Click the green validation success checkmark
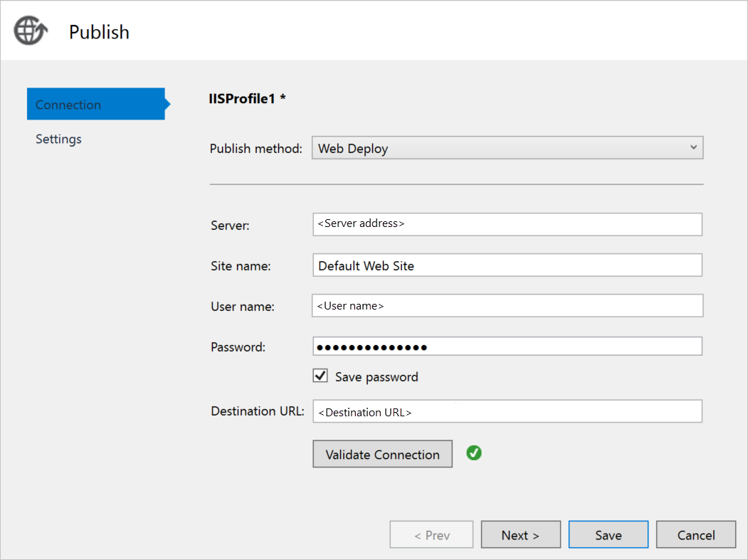 coord(474,453)
